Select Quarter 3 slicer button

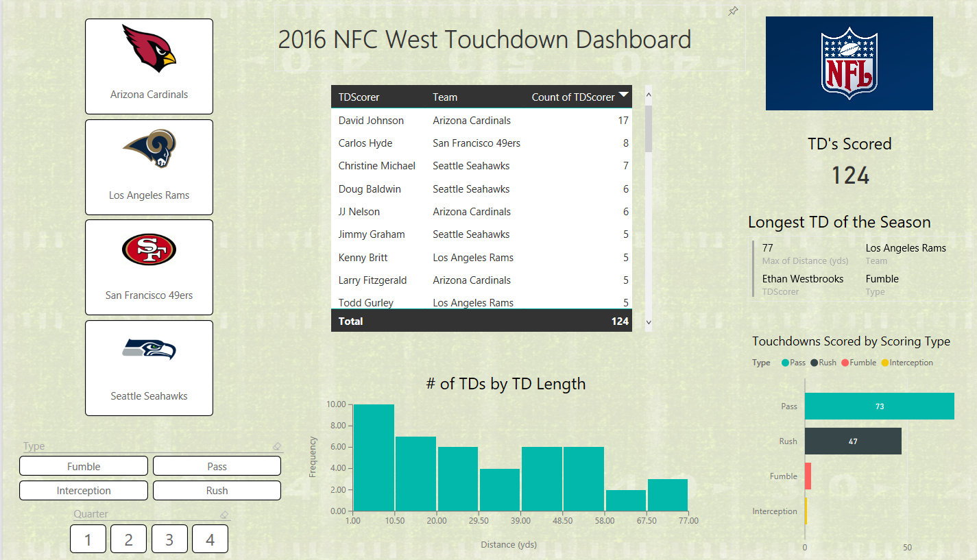tap(169, 539)
